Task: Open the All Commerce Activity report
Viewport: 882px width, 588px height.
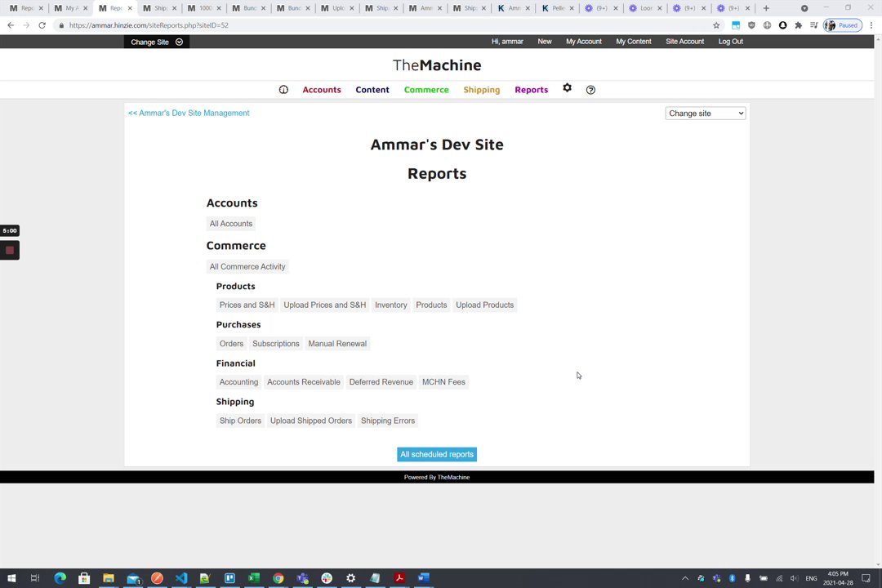Action: pyautogui.click(x=247, y=267)
